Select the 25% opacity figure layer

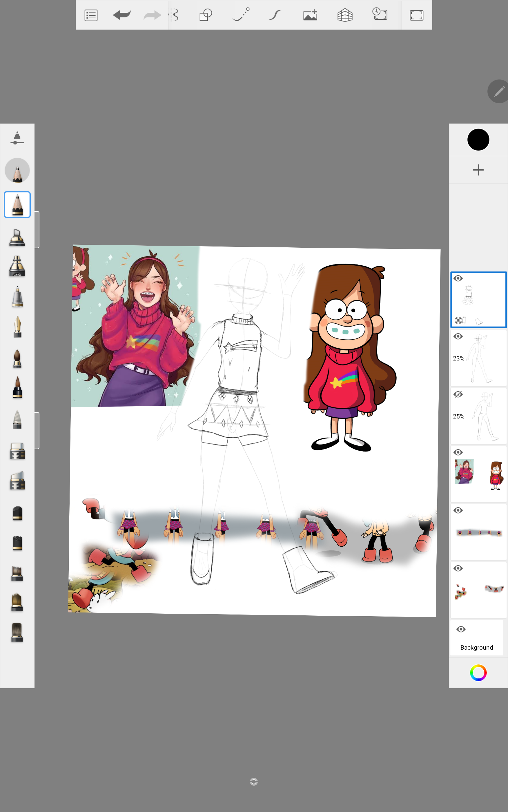478,416
